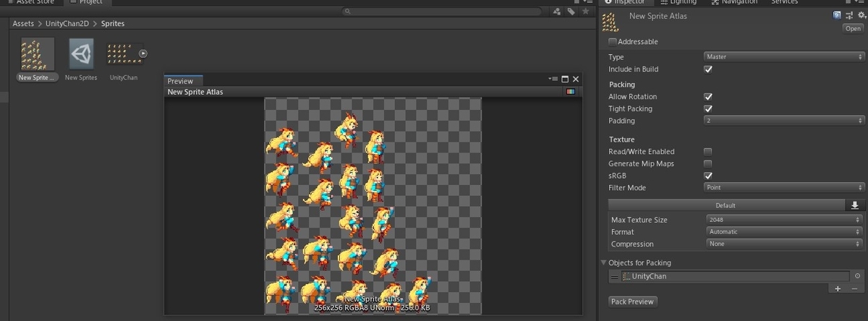Select the New Sprite Atlas asset thumbnail
Image resolution: width=868 pixels, height=321 pixels.
pyautogui.click(x=36, y=54)
